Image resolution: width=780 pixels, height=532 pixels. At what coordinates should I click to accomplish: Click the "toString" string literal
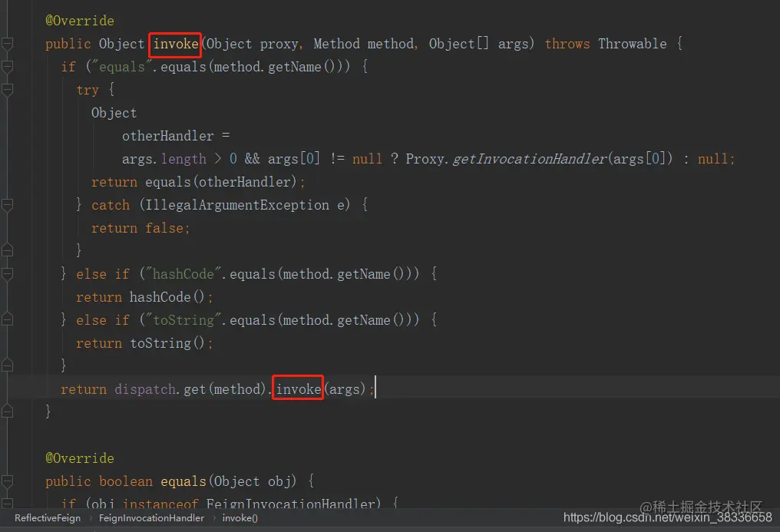pos(183,319)
